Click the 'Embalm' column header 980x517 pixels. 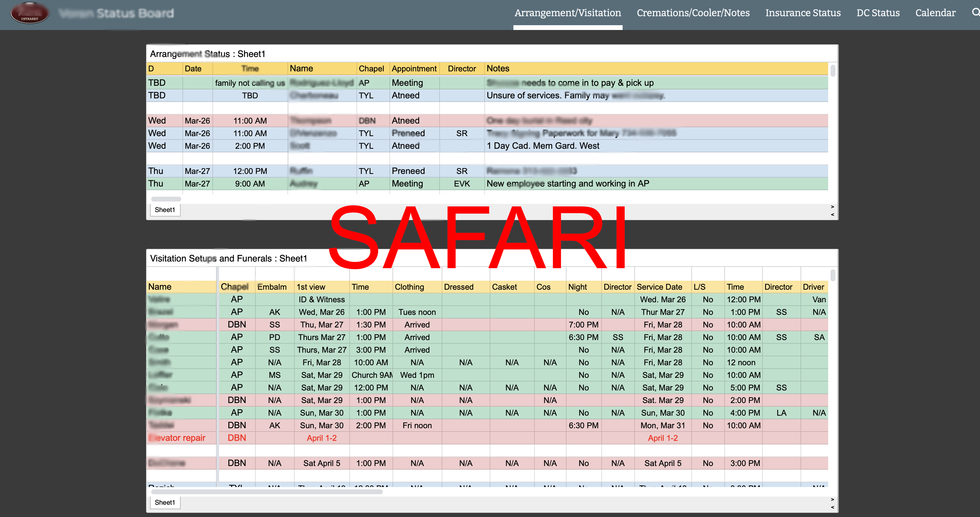[274, 287]
